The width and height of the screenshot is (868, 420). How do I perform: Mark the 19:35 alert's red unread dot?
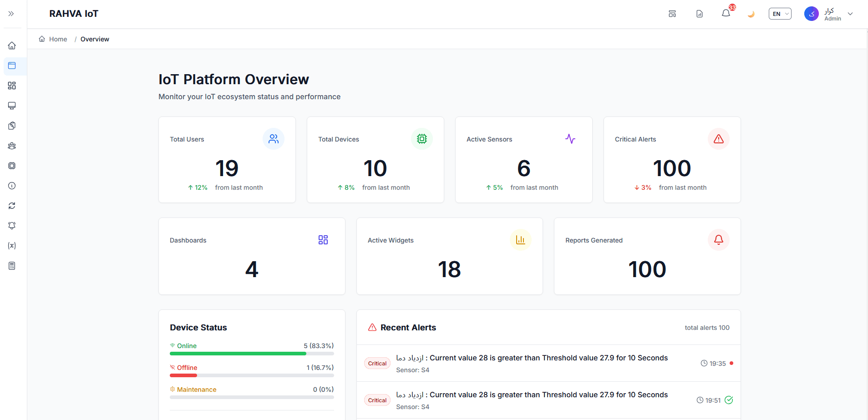click(x=731, y=363)
